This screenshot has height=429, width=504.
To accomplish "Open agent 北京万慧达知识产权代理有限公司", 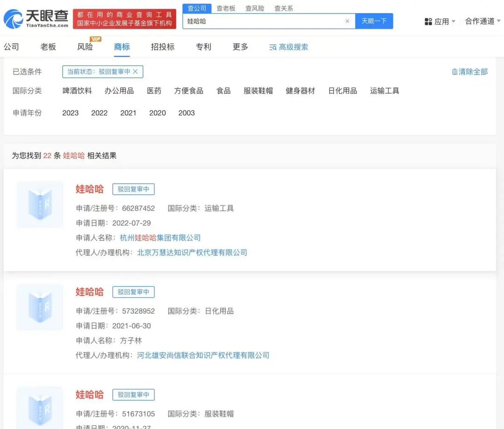I will tap(192, 253).
